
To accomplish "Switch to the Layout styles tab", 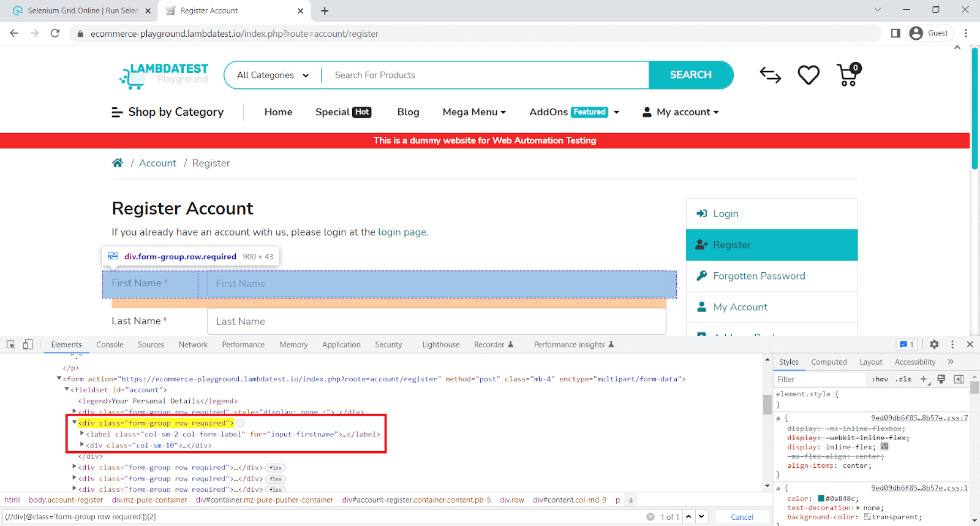I will pyautogui.click(x=870, y=362).
